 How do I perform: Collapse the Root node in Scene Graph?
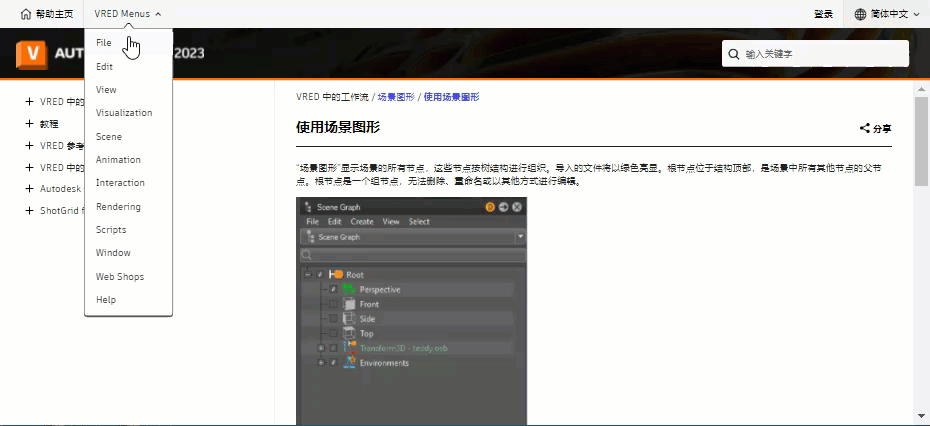pyautogui.click(x=308, y=275)
